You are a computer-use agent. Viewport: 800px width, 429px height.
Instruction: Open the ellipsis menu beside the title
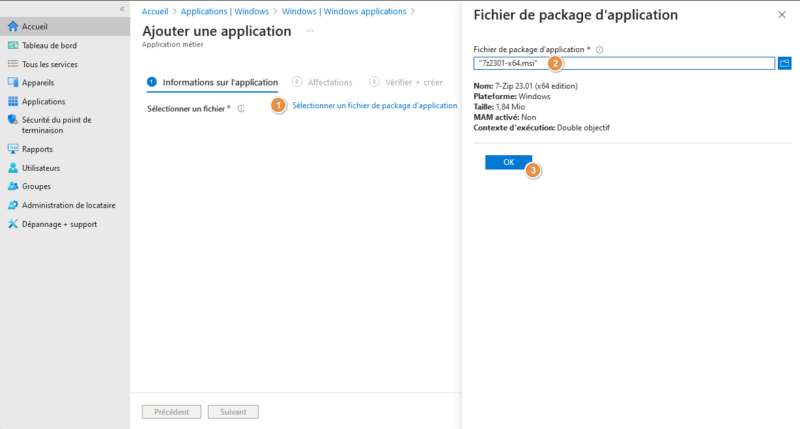click(x=310, y=31)
